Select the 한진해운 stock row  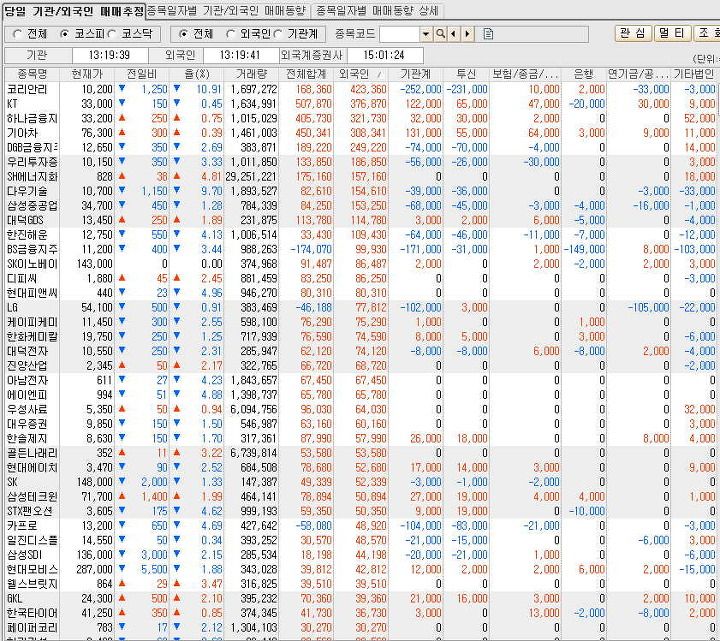tap(360, 235)
